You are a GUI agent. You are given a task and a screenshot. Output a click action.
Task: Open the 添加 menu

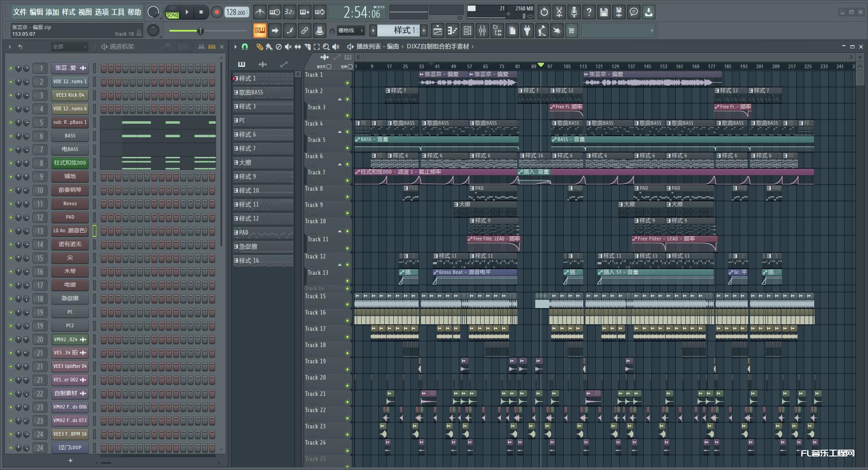coord(52,12)
